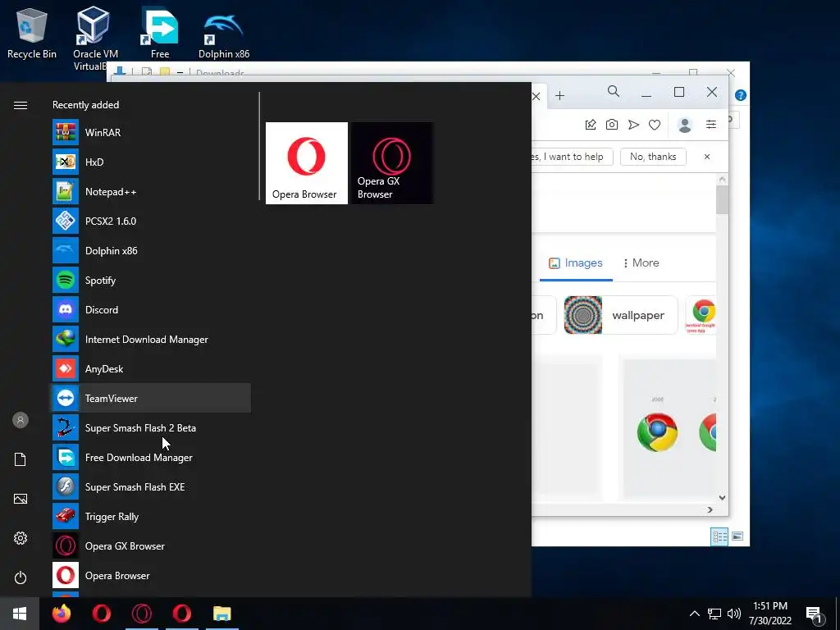Click the wallpaper suggestion chip
The width and height of the screenshot is (840, 630).
click(x=621, y=315)
